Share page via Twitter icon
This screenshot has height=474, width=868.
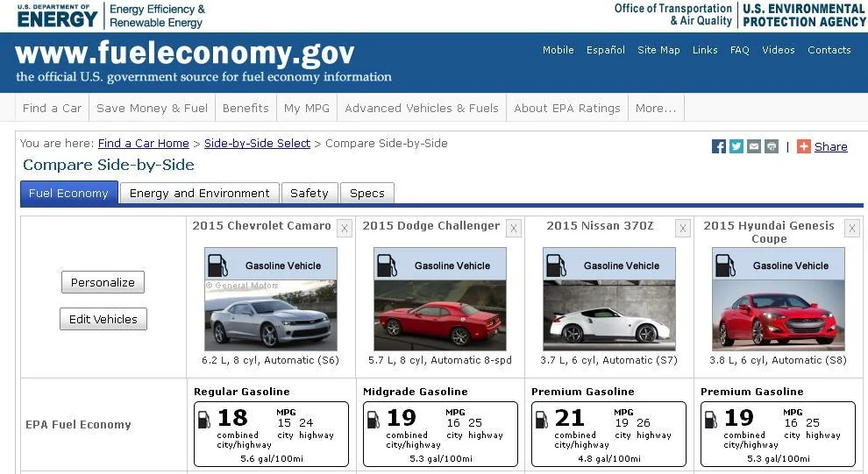[736, 146]
